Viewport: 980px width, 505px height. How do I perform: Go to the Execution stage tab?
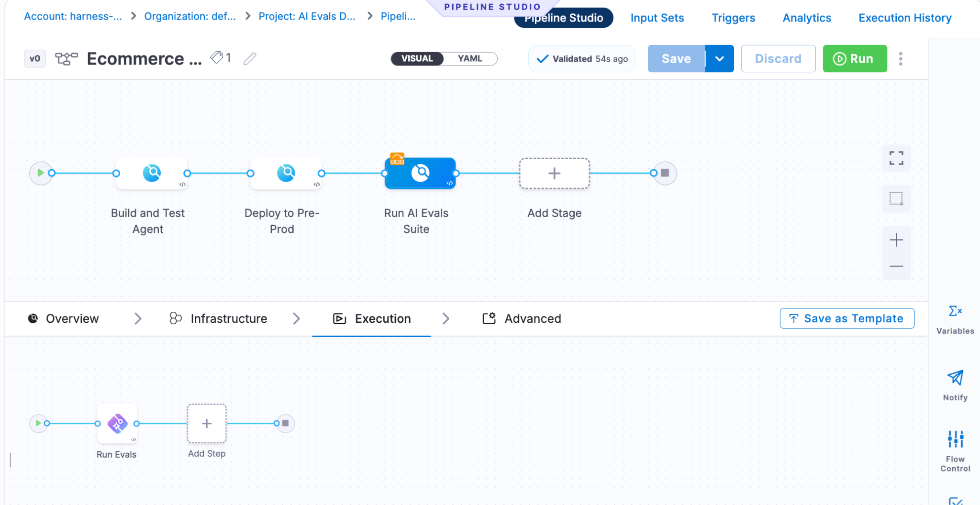tap(372, 318)
